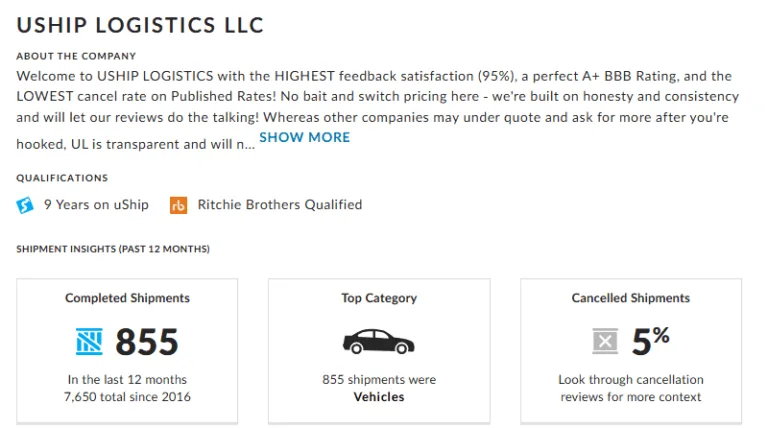Click the USHIP LOGISTICS LLC heading
This screenshot has width=768, height=428.
pos(140,25)
